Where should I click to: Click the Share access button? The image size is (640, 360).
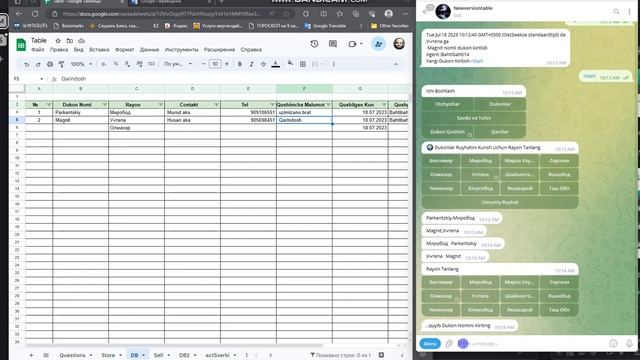tap(378, 44)
